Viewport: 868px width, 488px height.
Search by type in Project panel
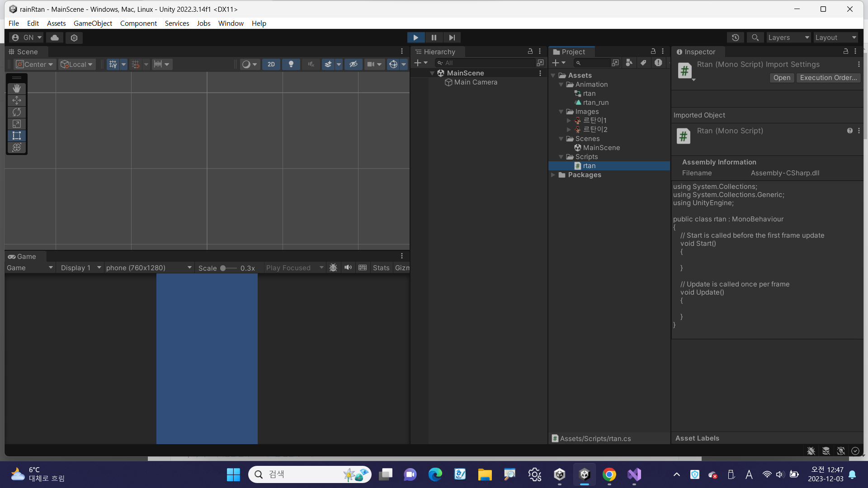coord(629,63)
